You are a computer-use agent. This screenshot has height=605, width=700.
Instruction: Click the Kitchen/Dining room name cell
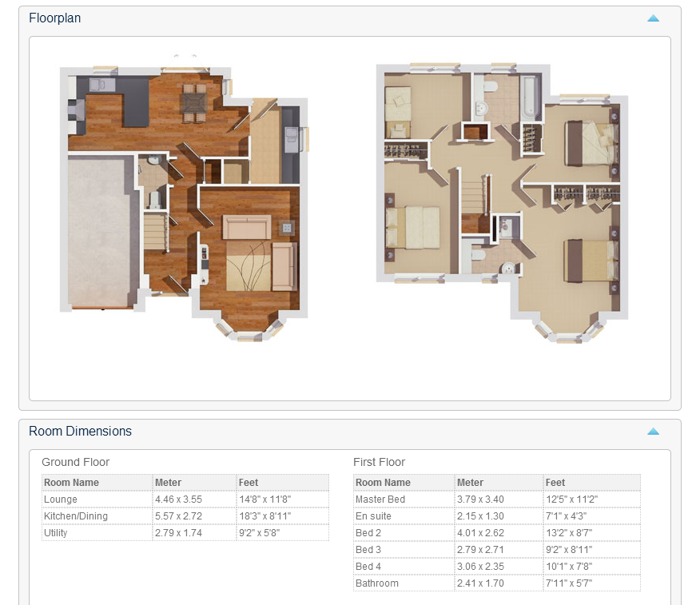pyautogui.click(x=97, y=516)
